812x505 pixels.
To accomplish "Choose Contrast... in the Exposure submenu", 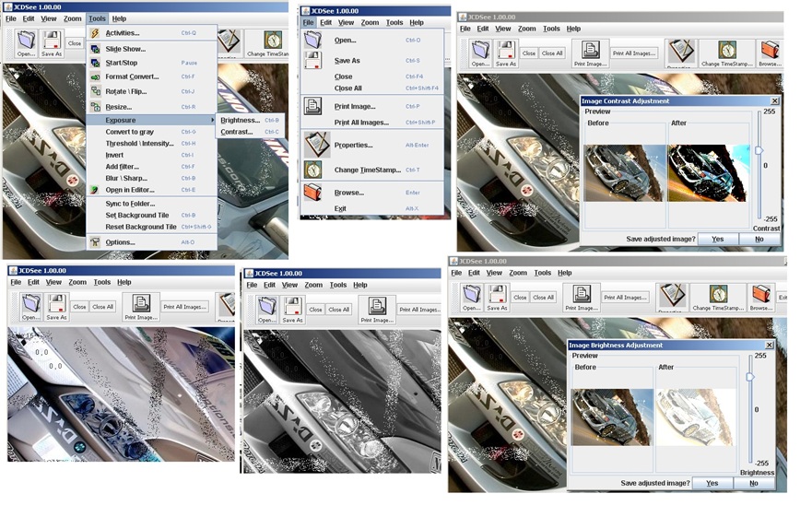I will click(250, 132).
